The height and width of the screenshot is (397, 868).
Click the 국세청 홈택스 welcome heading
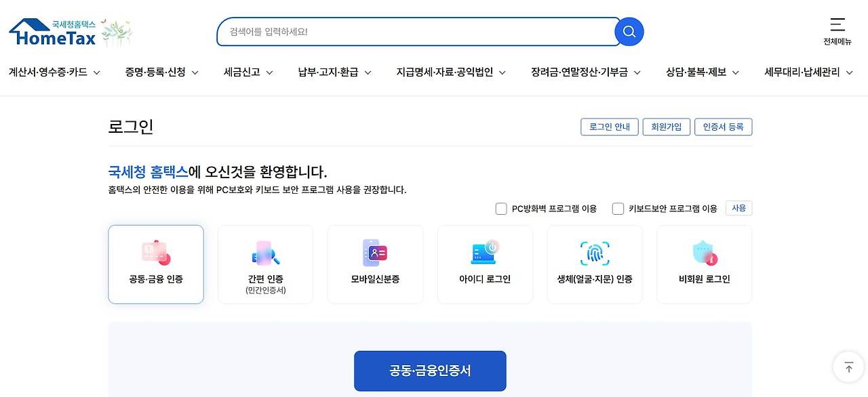[x=218, y=171]
